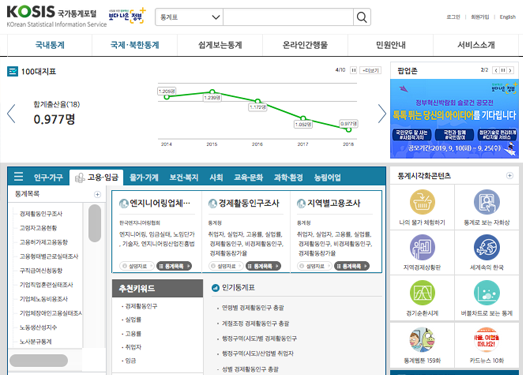Open the 로그인 link
The width and height of the screenshot is (523, 375).
[453, 17]
